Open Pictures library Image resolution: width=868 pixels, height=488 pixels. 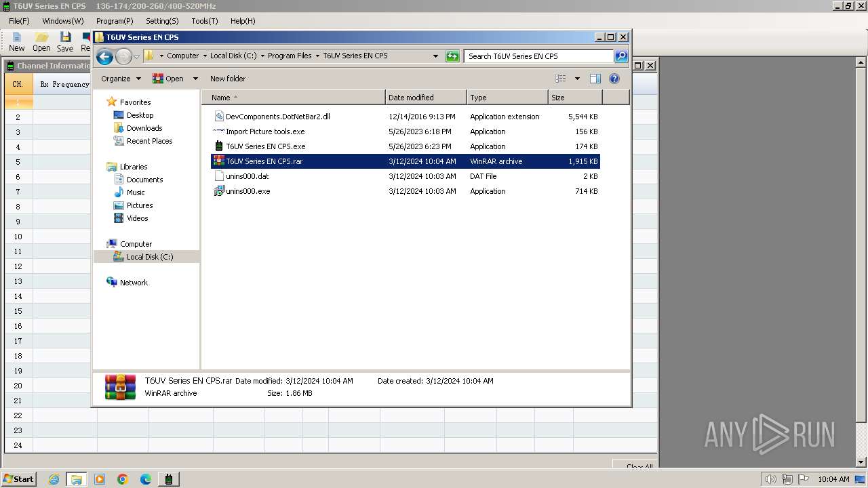click(x=139, y=205)
